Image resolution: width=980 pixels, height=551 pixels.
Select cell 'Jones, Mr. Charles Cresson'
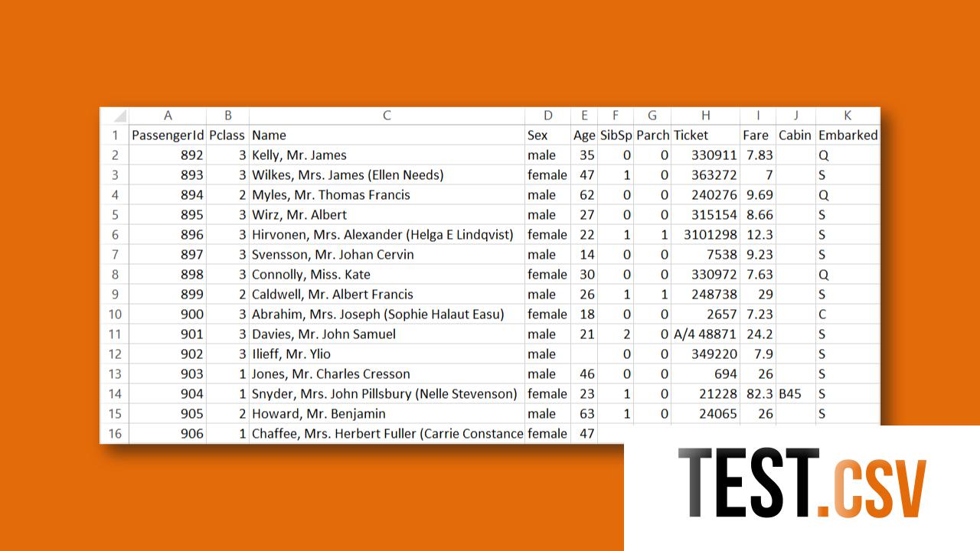click(387, 373)
